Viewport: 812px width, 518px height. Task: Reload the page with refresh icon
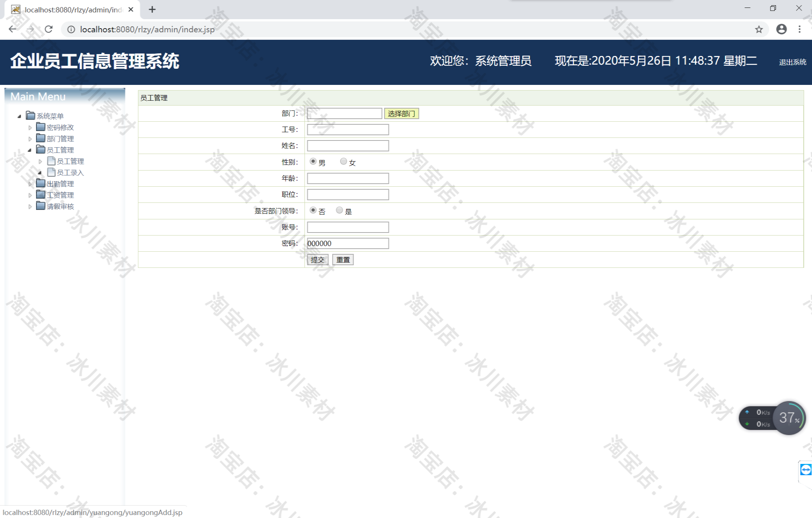pos(48,29)
